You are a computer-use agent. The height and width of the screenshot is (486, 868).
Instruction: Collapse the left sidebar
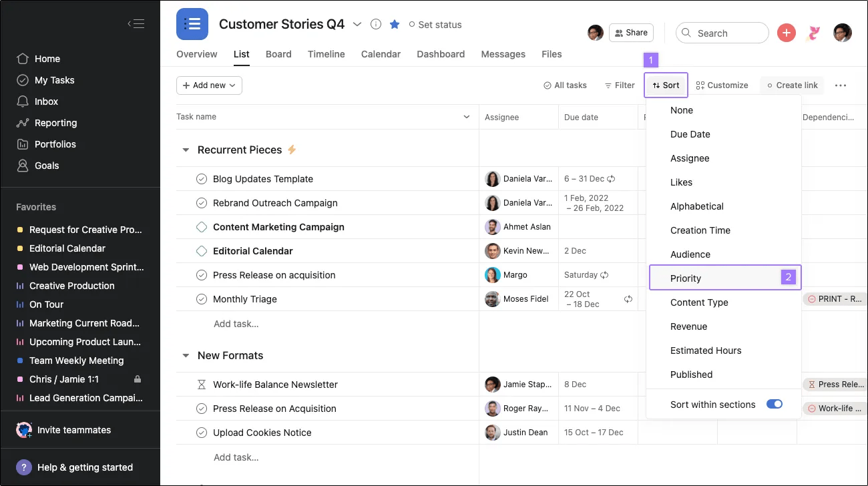click(136, 23)
